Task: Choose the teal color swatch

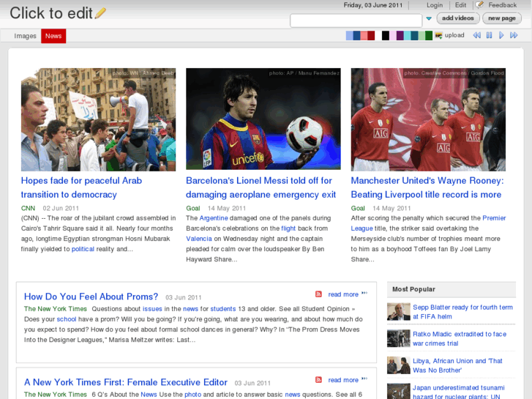Action: pyautogui.click(x=414, y=35)
